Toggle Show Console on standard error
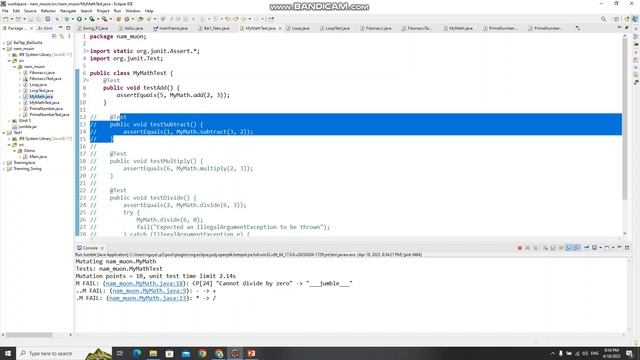640x360 pixels. coord(576,248)
